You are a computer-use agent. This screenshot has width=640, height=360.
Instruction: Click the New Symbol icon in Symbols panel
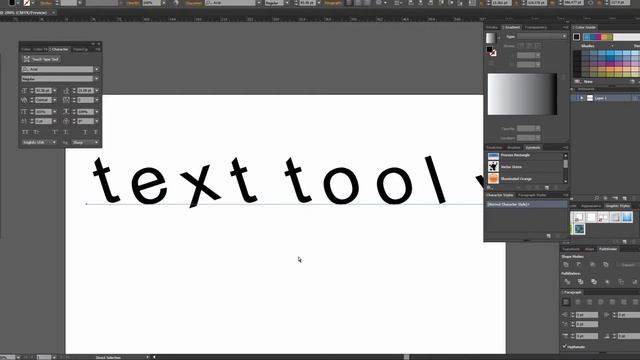pos(547,188)
